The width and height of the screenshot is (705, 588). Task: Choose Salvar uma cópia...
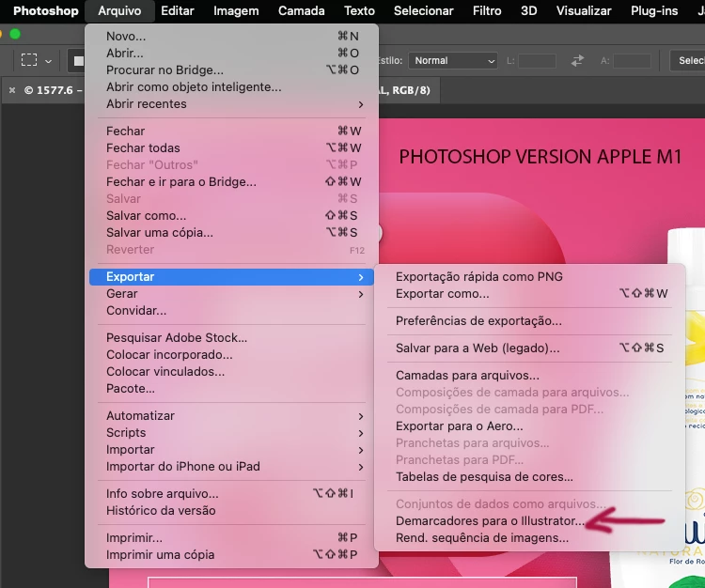pyautogui.click(x=231, y=233)
